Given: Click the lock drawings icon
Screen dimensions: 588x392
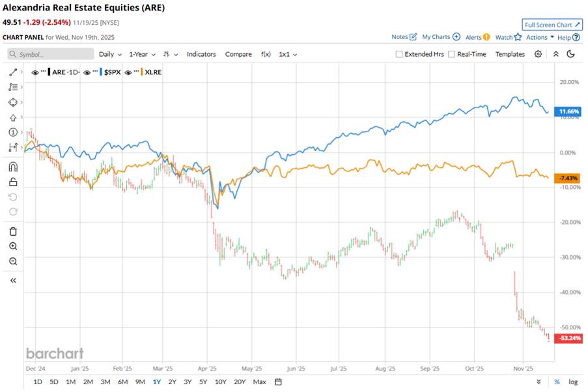Looking at the screenshot, I should tap(13, 182).
